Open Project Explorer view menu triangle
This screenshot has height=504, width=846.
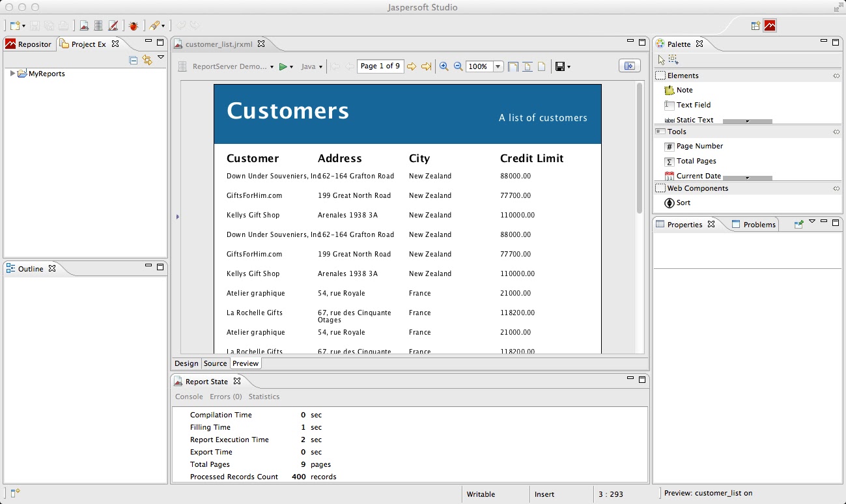tap(161, 57)
